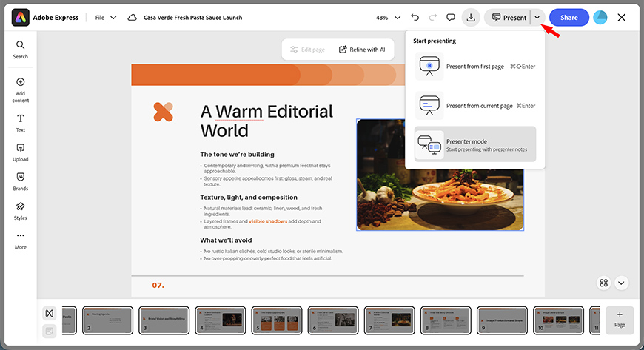
Task: Click the More options in sidebar
Action: pos(20,240)
